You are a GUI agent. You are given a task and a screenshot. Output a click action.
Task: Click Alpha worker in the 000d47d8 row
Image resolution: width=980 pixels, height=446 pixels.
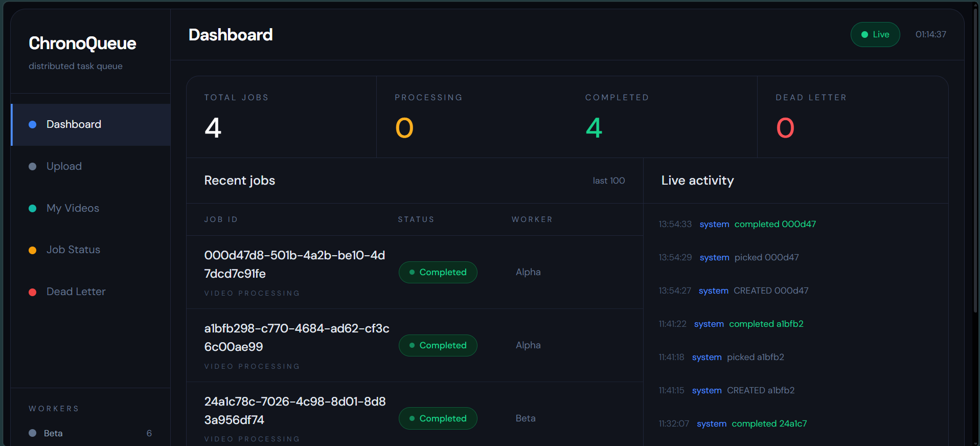click(528, 272)
